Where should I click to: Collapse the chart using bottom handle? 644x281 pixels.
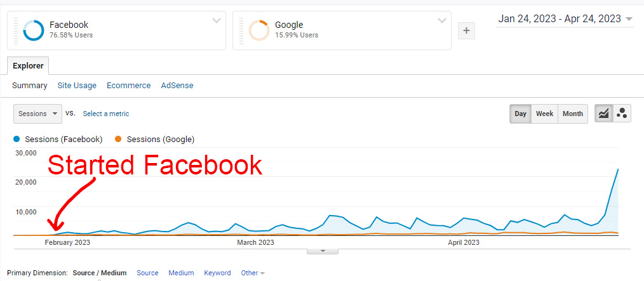(x=323, y=251)
